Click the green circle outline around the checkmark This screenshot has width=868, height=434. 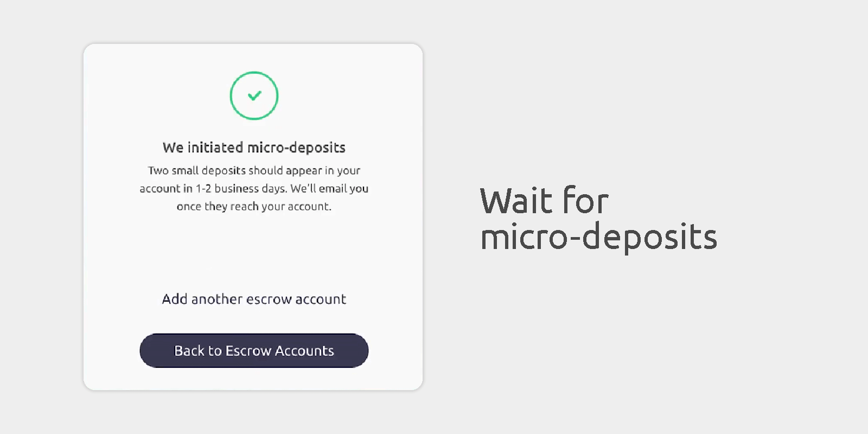click(231, 96)
